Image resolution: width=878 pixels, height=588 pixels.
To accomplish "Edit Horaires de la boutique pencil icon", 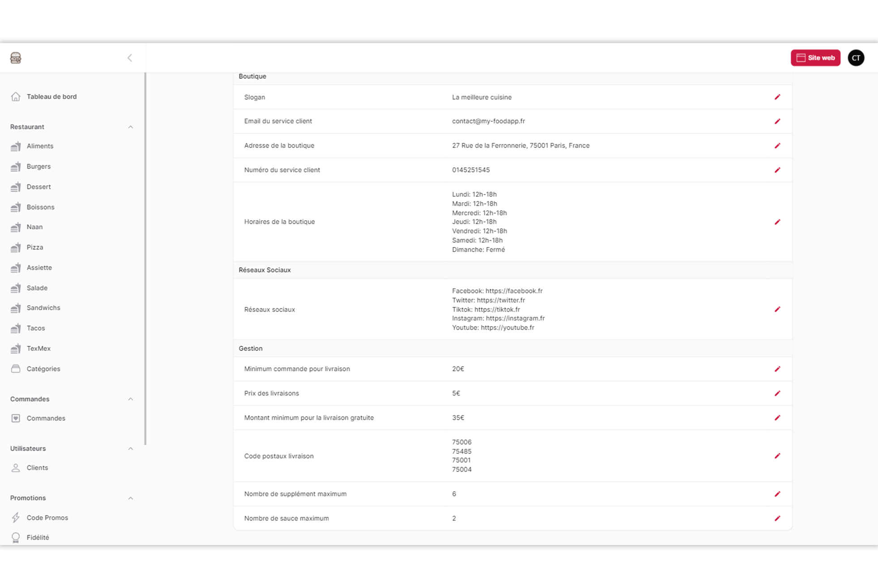I will 777,222.
